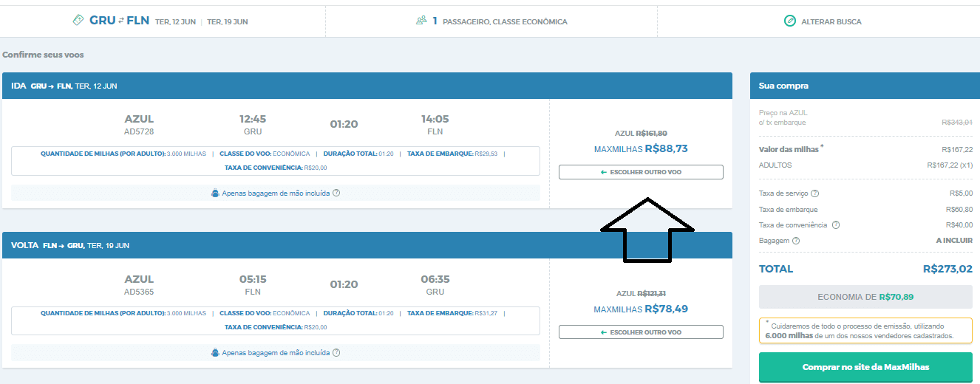Click the 6.000 milhas emission notice
The height and width of the screenshot is (384, 980).
(865, 330)
